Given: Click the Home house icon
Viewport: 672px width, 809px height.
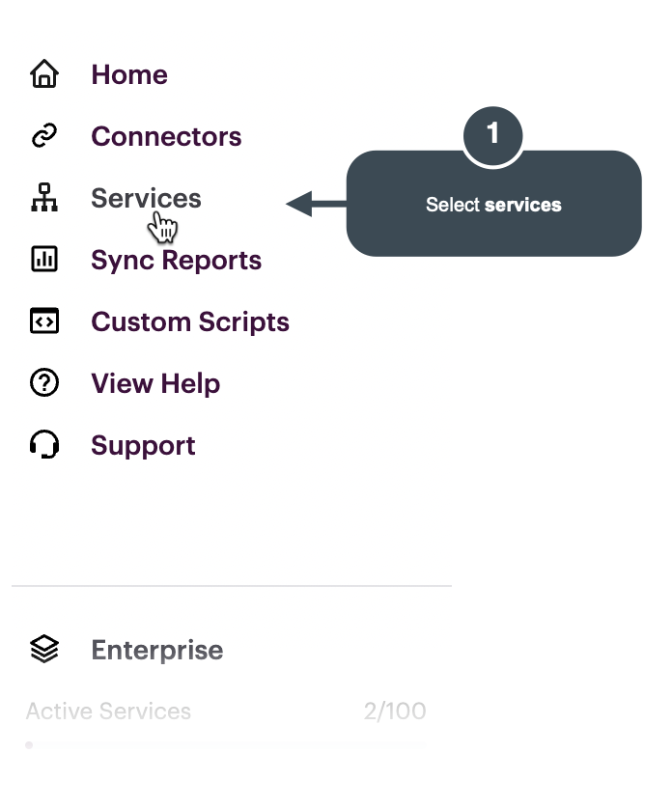Looking at the screenshot, I should coord(44,74).
